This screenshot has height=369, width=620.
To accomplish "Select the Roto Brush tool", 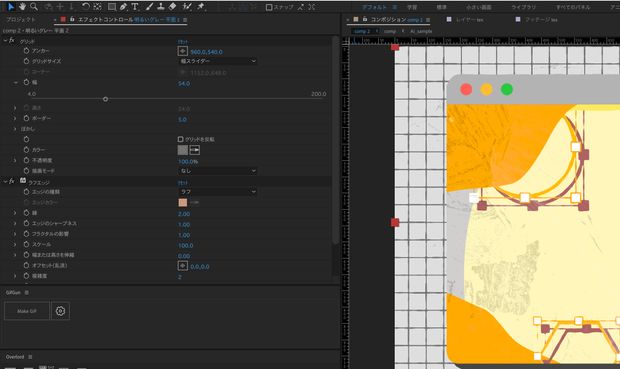I will click(187, 7).
